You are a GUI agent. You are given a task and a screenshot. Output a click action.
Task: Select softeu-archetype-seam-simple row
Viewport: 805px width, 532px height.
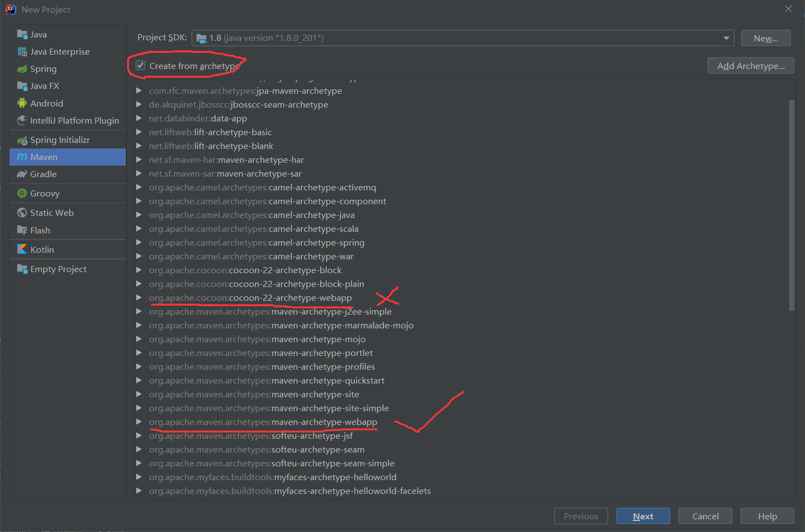click(461, 463)
